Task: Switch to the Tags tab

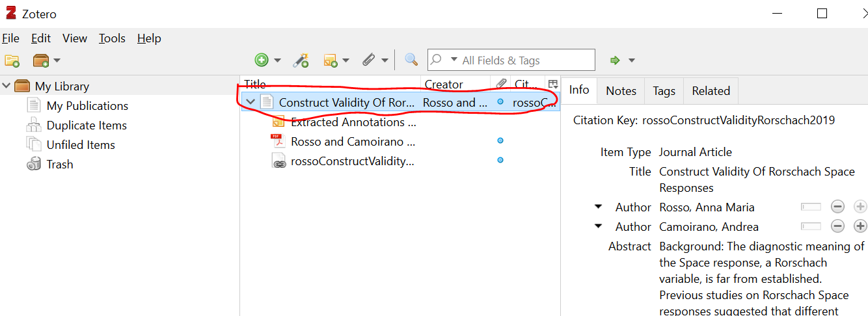Action: 664,91
